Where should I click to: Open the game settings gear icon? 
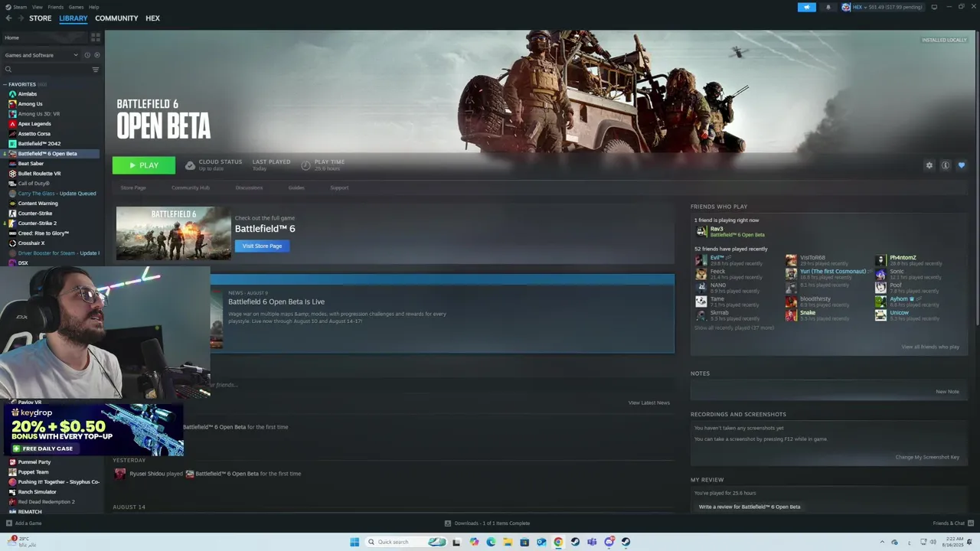(x=929, y=165)
